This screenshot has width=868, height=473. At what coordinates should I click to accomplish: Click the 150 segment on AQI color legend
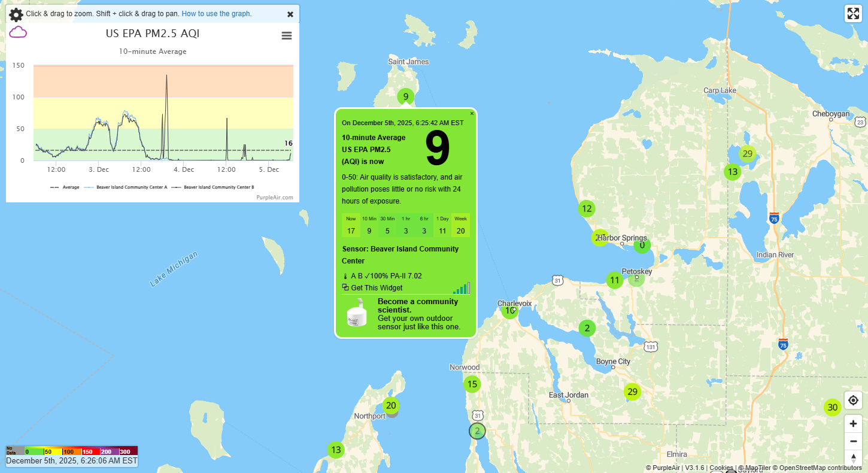point(88,451)
